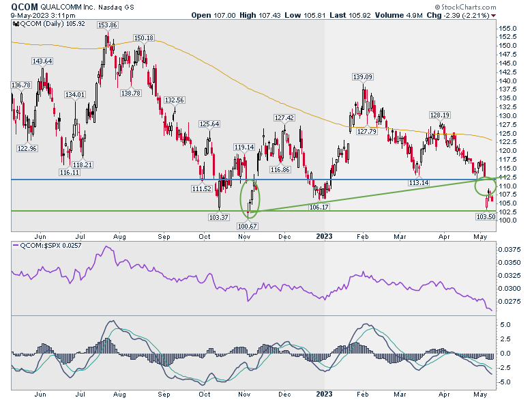
Task: Click the 122.96 low price label
Action: click(27, 148)
